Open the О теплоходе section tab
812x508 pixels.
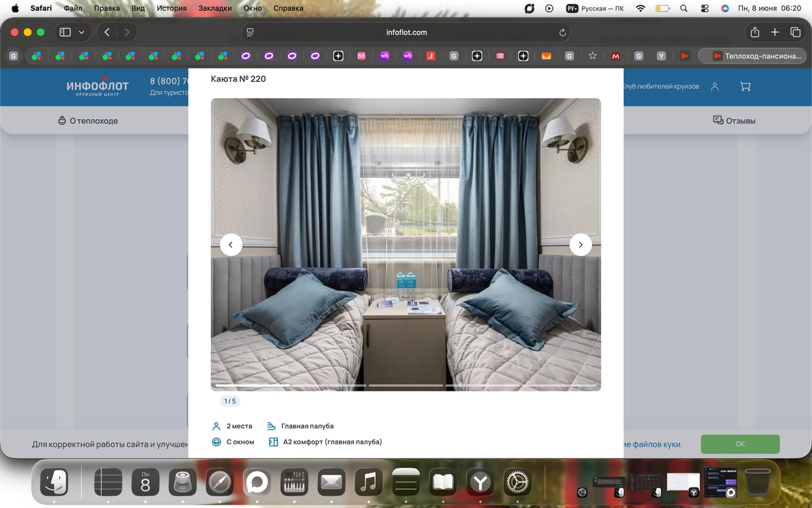pyautogui.click(x=88, y=121)
